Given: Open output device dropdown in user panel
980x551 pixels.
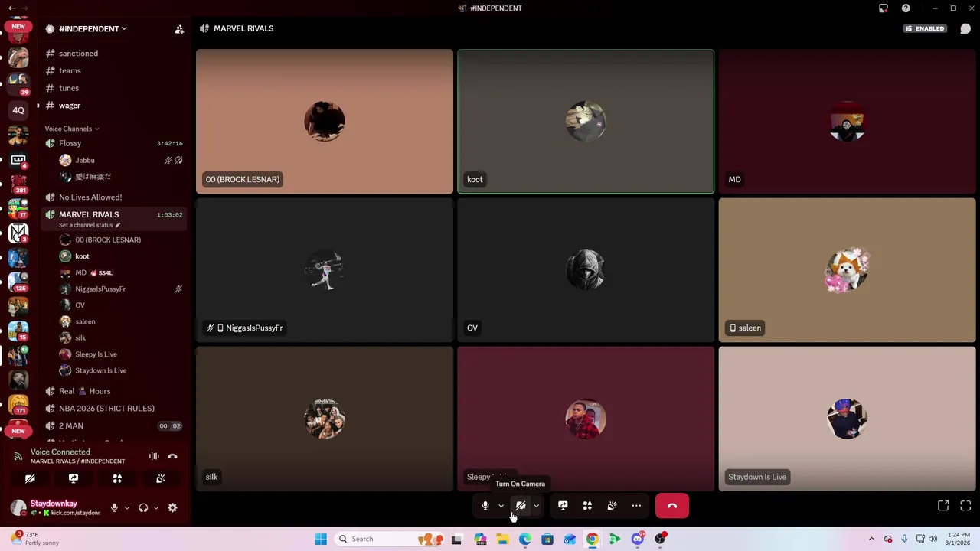Looking at the screenshot, I should click(155, 507).
